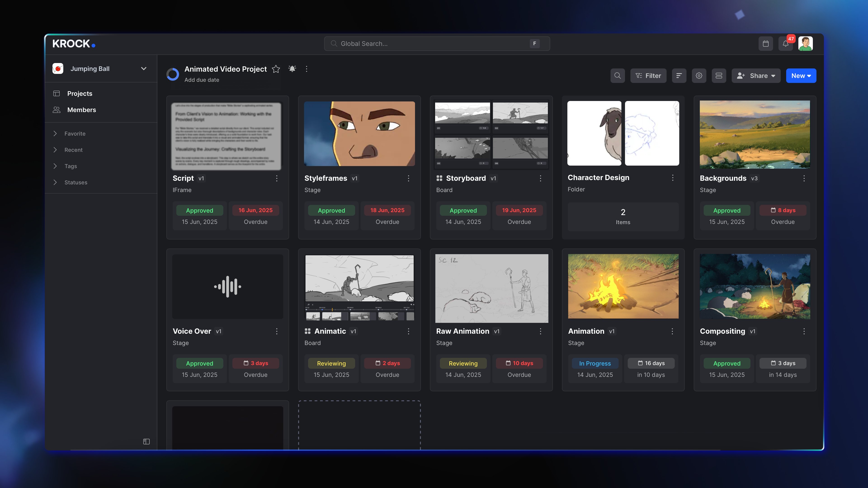This screenshot has height=488, width=868.
Task: Toggle project notification alarm bell
Action: [292, 69]
